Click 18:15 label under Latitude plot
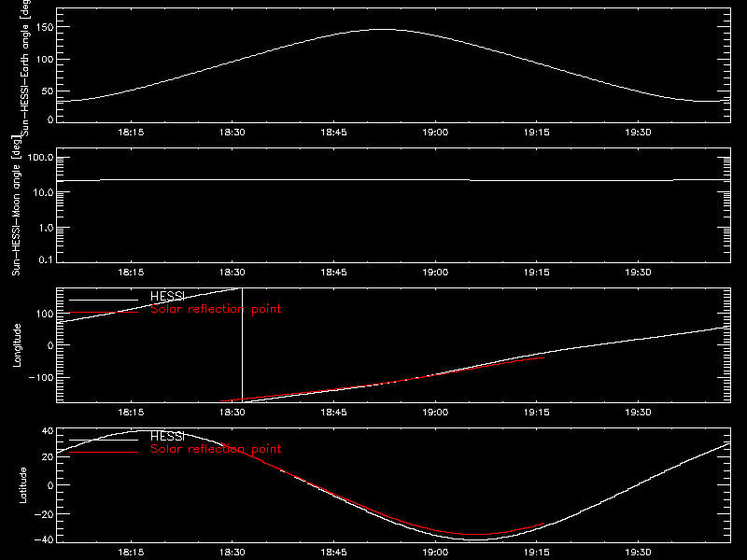Image resolution: width=747 pixels, height=560 pixels. pos(131,553)
